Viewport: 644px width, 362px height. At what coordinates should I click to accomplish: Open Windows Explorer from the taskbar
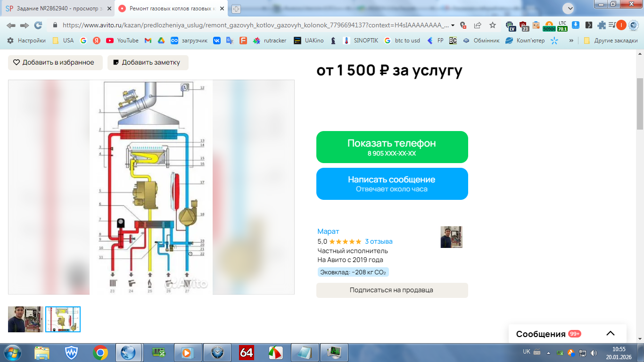[42, 352]
